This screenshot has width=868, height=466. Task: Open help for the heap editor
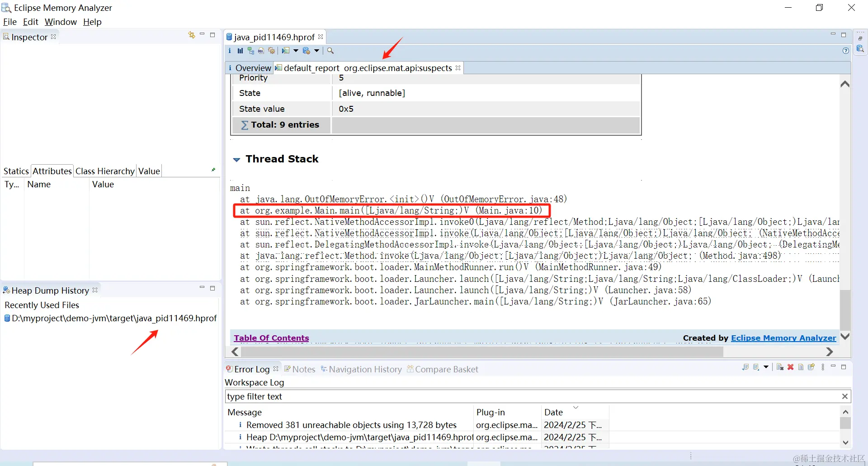coord(845,51)
